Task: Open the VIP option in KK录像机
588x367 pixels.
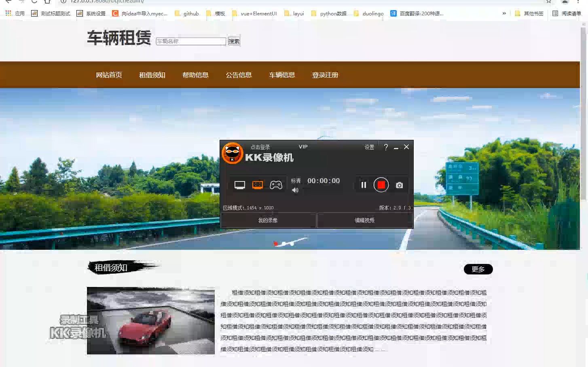Action: (303, 147)
